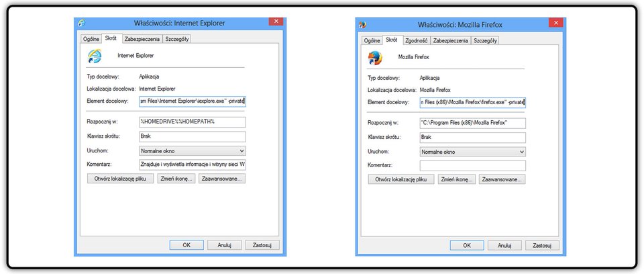Click Element docelowy field with firefox.exe path
644x274 pixels.
[473, 103]
